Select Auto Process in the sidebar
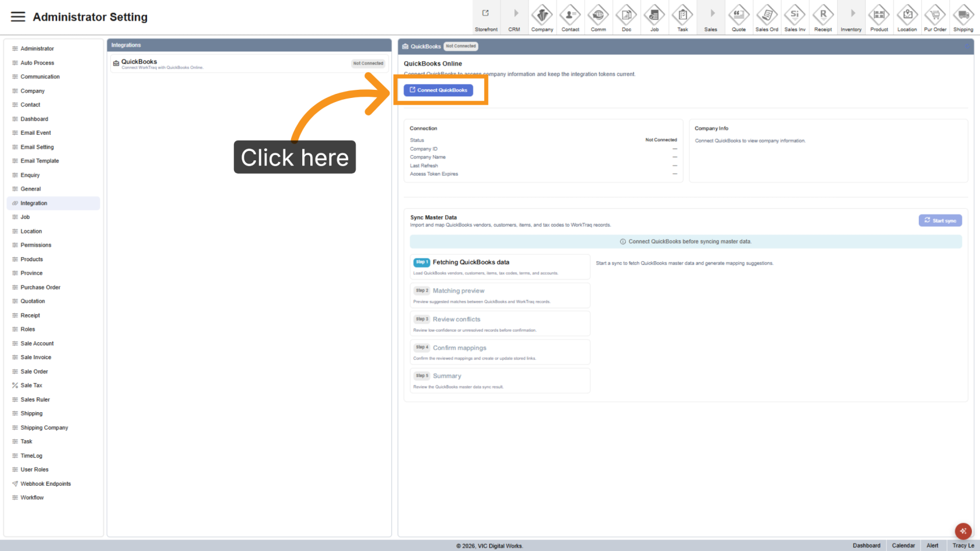 point(53,62)
